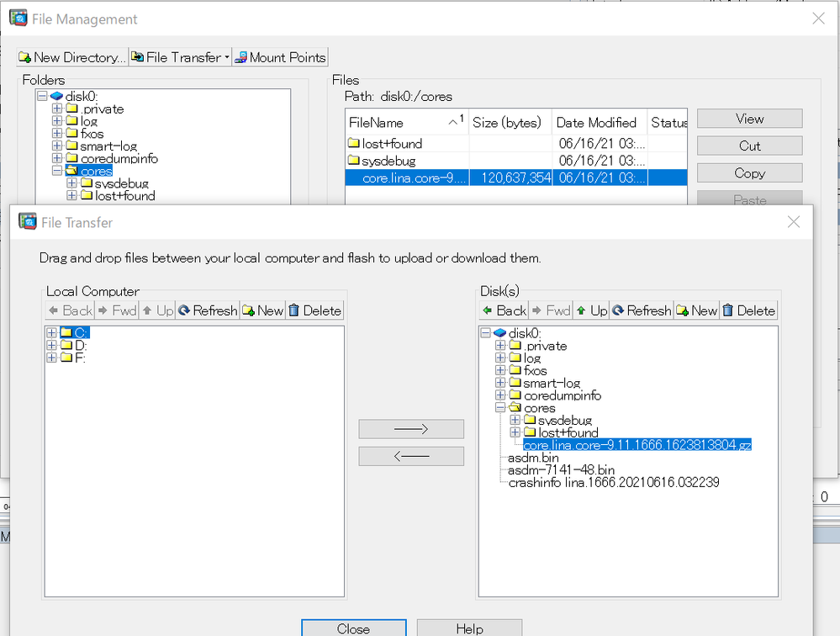
Task: Collapse disk0: in the Folders tree
Action: coord(42,97)
